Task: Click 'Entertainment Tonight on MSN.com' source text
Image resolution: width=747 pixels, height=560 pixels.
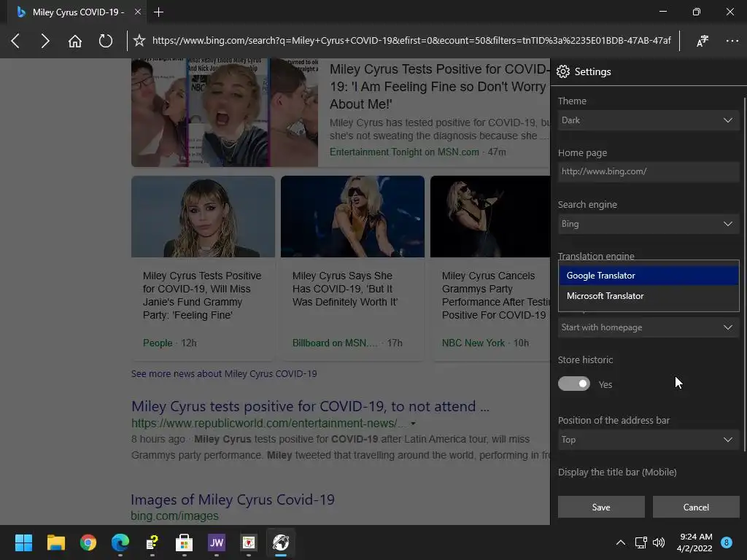Action: [404, 152]
